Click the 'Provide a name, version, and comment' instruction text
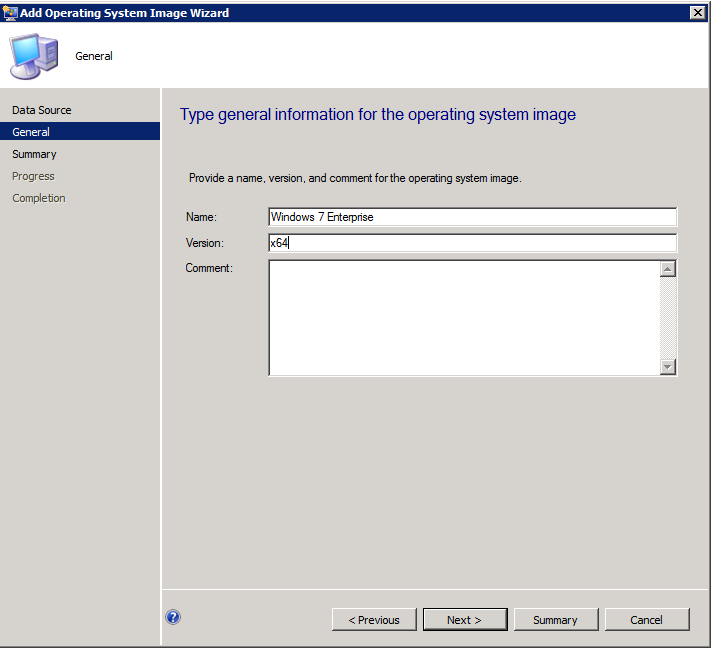 coord(355,178)
